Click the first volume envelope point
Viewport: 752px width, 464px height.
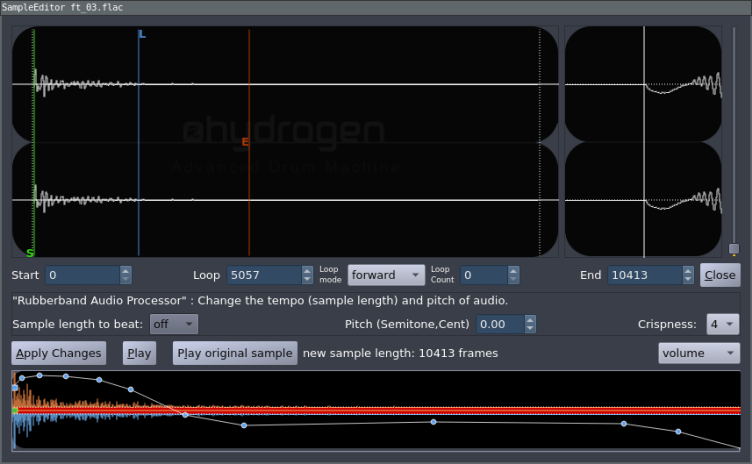point(14,387)
